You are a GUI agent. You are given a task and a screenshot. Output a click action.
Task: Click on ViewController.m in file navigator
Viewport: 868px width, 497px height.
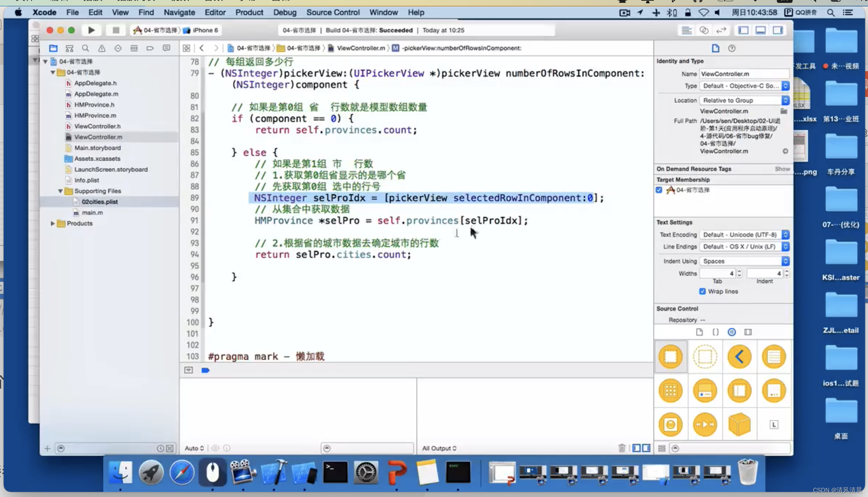tap(98, 136)
